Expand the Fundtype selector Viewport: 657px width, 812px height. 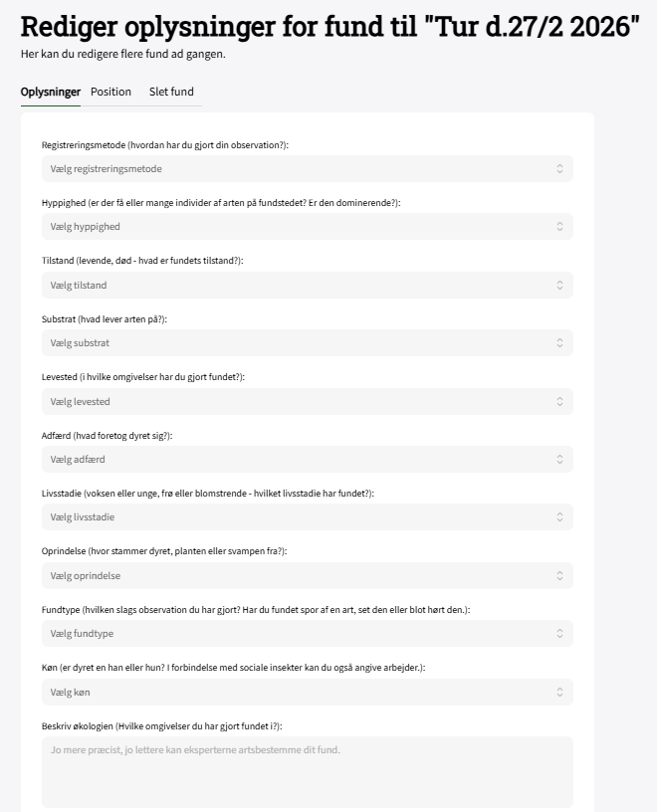(x=307, y=634)
